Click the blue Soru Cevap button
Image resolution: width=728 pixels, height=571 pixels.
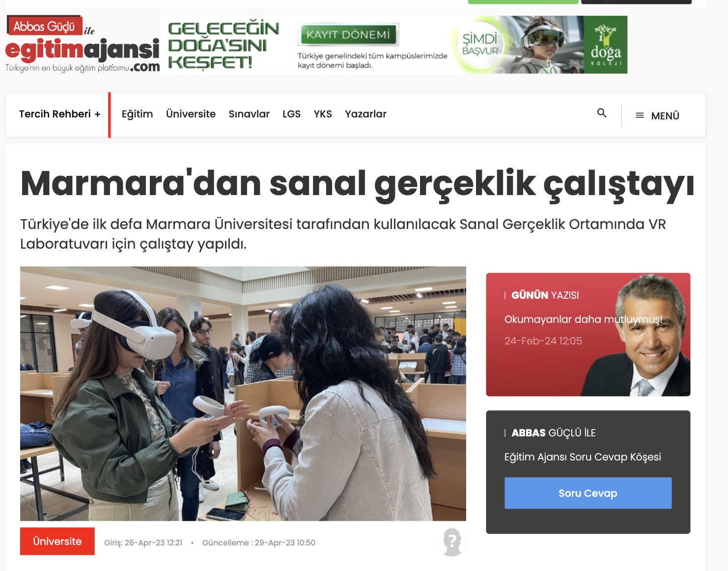pos(588,493)
